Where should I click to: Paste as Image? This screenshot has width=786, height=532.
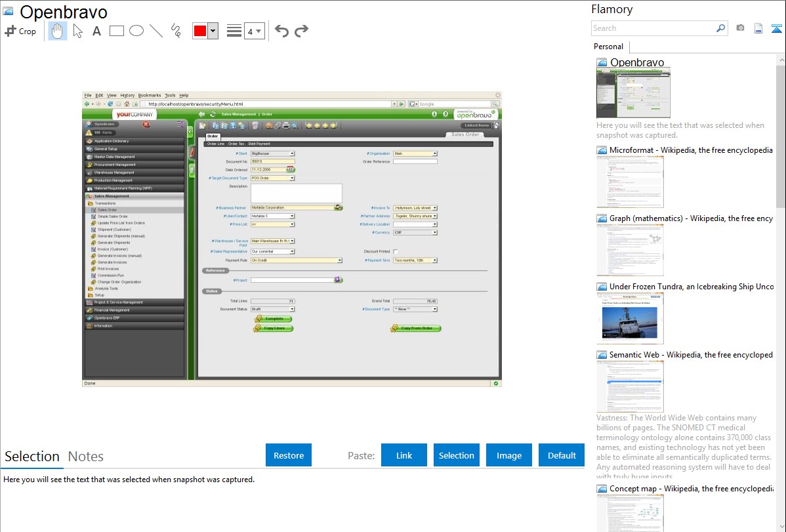point(508,455)
